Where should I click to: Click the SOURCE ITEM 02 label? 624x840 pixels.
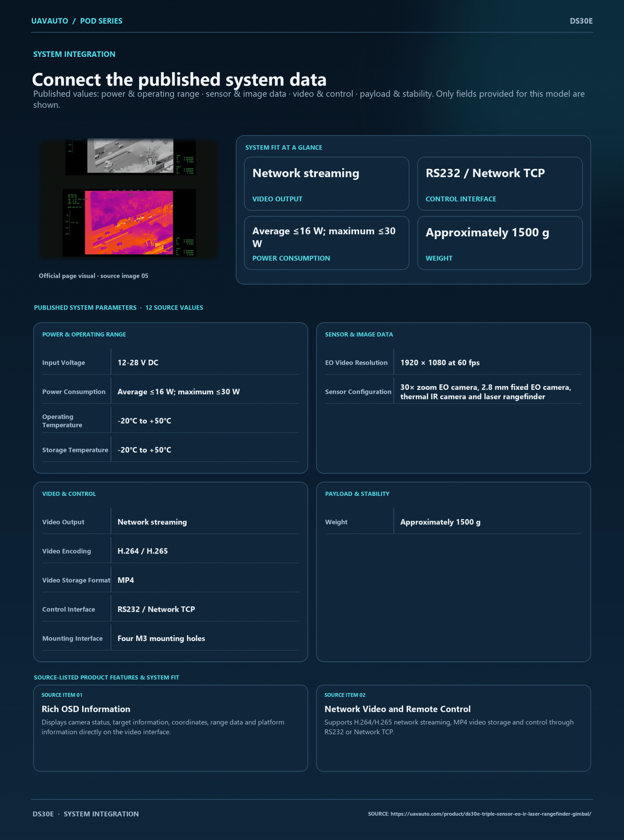click(x=345, y=695)
